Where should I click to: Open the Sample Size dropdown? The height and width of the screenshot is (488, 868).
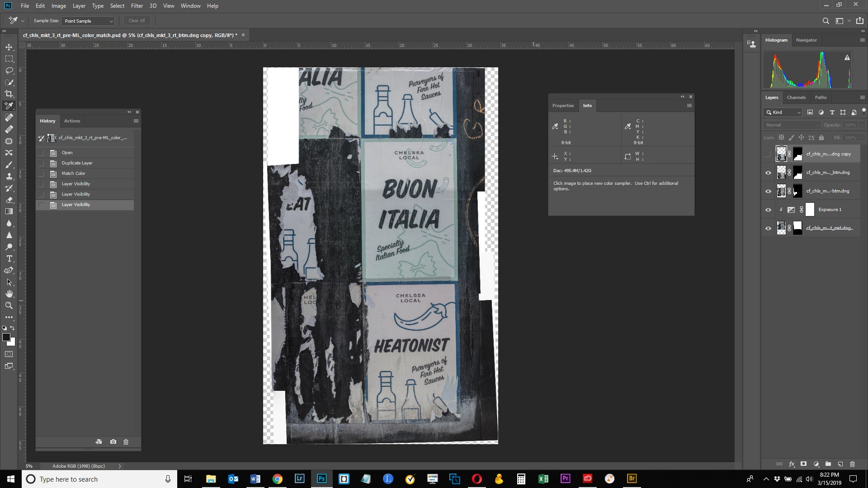(x=89, y=21)
